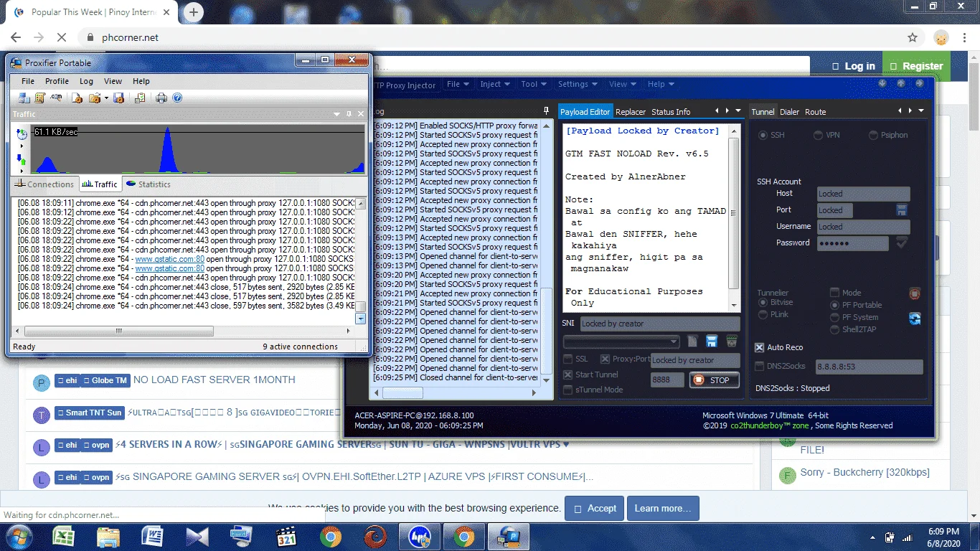Open the File dropdown in HTTP Proxy Injector

click(x=457, y=84)
